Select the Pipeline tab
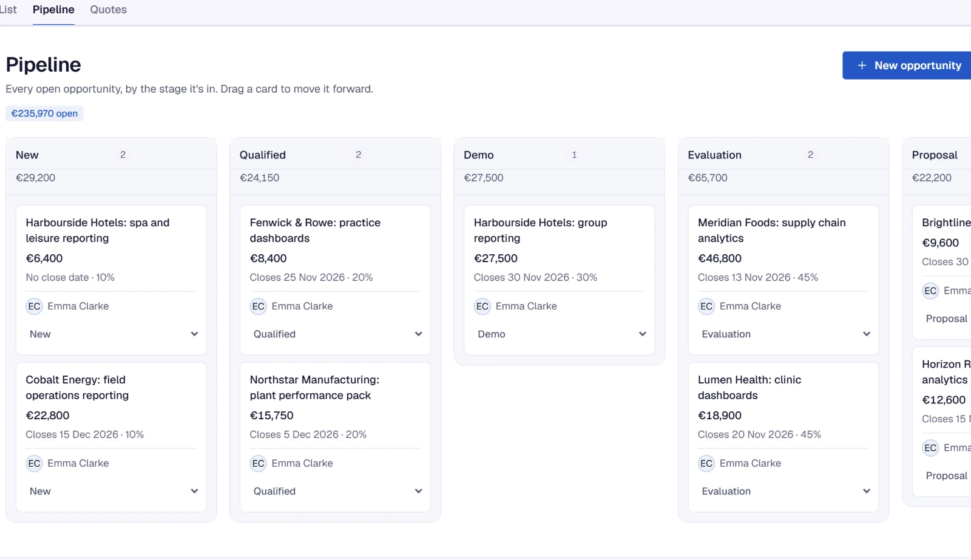 (x=53, y=10)
